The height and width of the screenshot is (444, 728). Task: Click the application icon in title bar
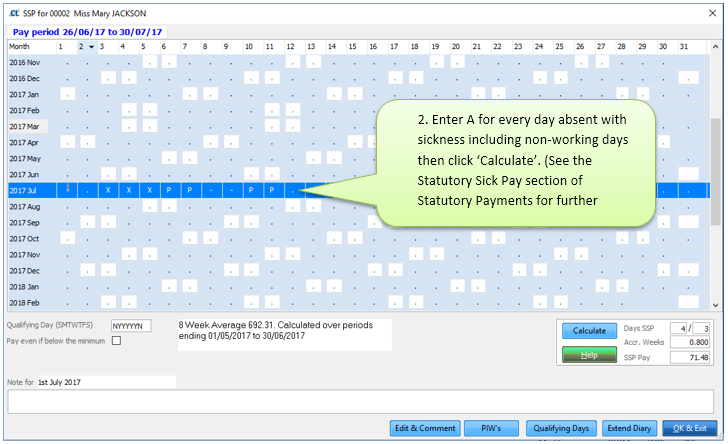point(15,13)
